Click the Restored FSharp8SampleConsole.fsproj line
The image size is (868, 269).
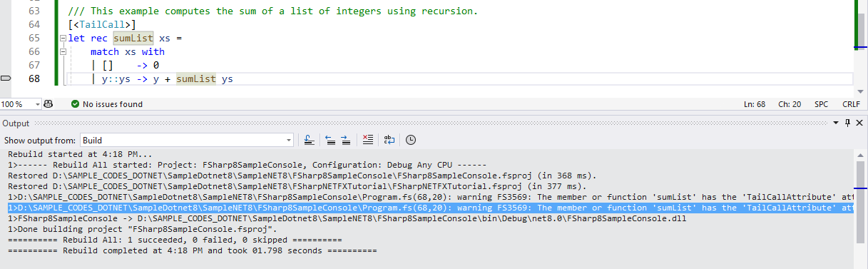tap(302, 175)
